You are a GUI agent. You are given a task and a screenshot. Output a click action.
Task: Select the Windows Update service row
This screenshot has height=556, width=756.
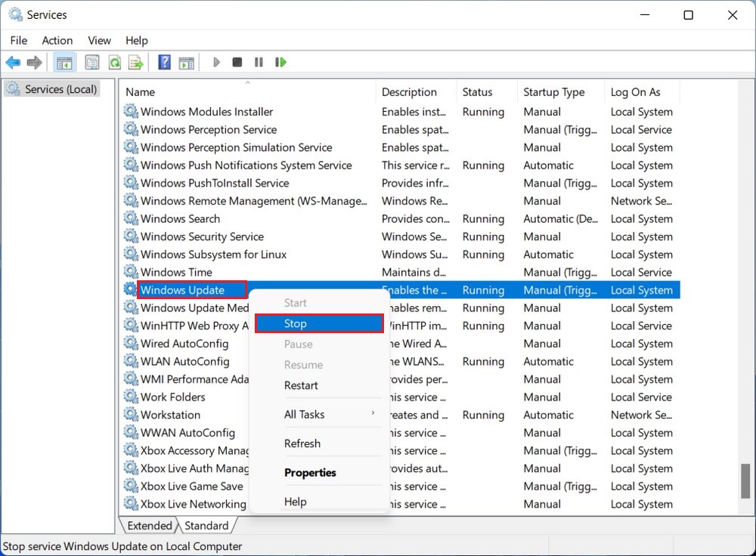click(400, 289)
